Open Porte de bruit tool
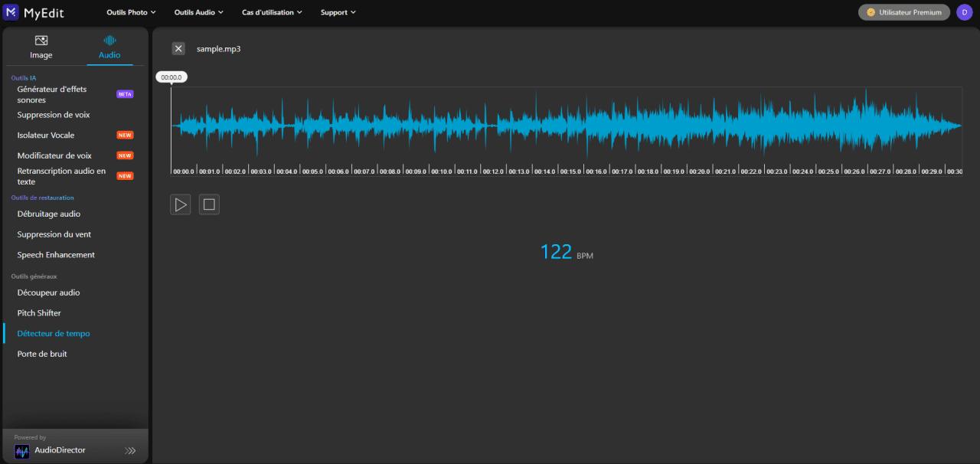980x464 pixels. 42,354
